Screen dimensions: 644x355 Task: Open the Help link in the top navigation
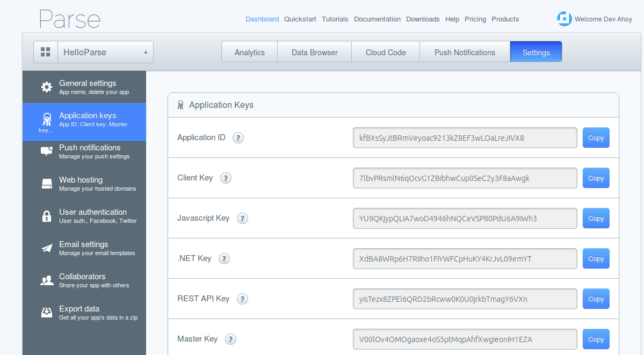tap(452, 19)
